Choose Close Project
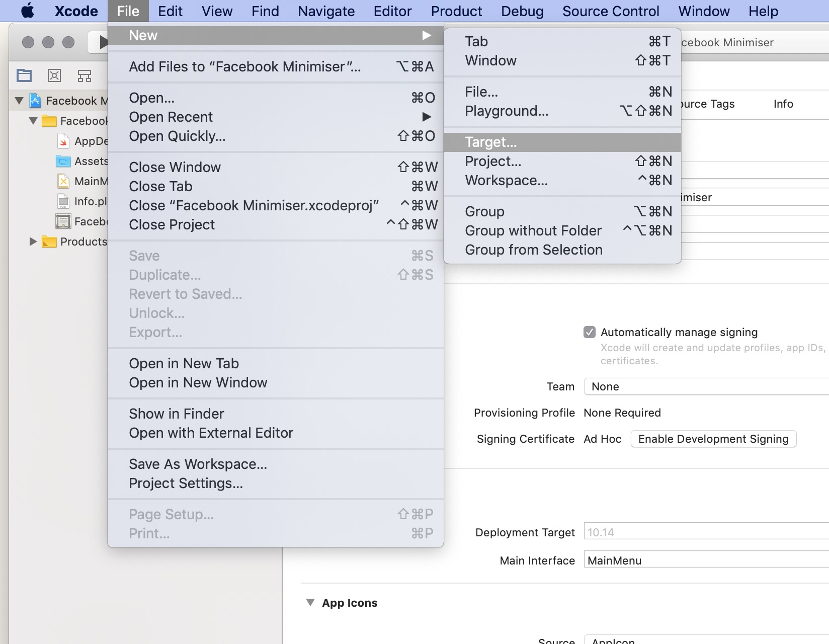Image resolution: width=829 pixels, height=644 pixels. 276,224
